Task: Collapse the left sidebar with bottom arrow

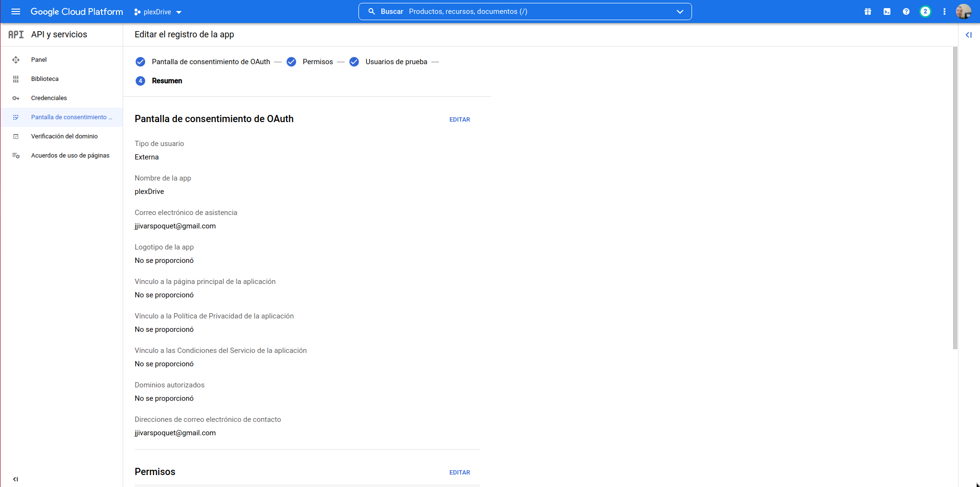Action: point(16,479)
